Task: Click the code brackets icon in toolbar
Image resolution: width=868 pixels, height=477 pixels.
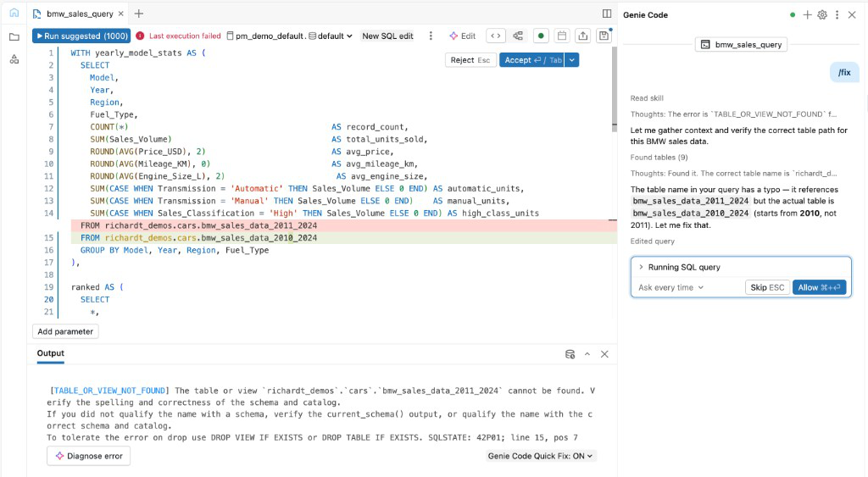Action: click(497, 36)
